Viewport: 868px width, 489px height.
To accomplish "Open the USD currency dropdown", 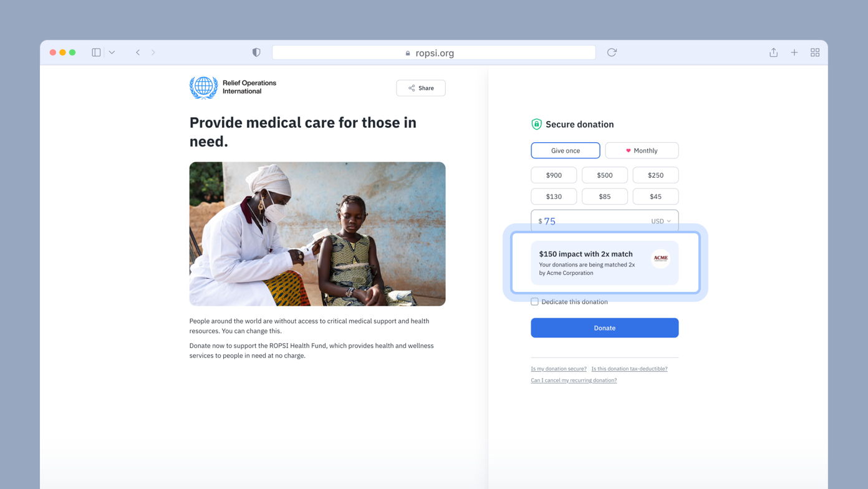I will point(660,221).
